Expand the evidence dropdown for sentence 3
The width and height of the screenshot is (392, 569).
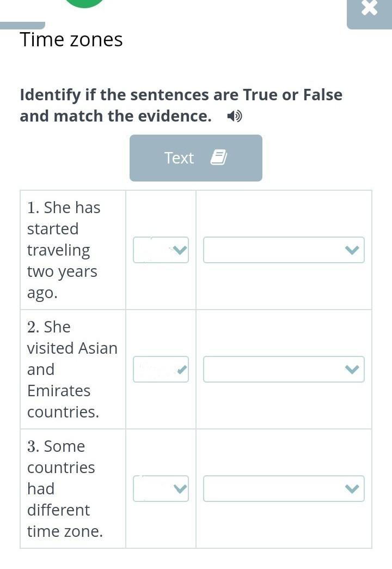coord(284,489)
